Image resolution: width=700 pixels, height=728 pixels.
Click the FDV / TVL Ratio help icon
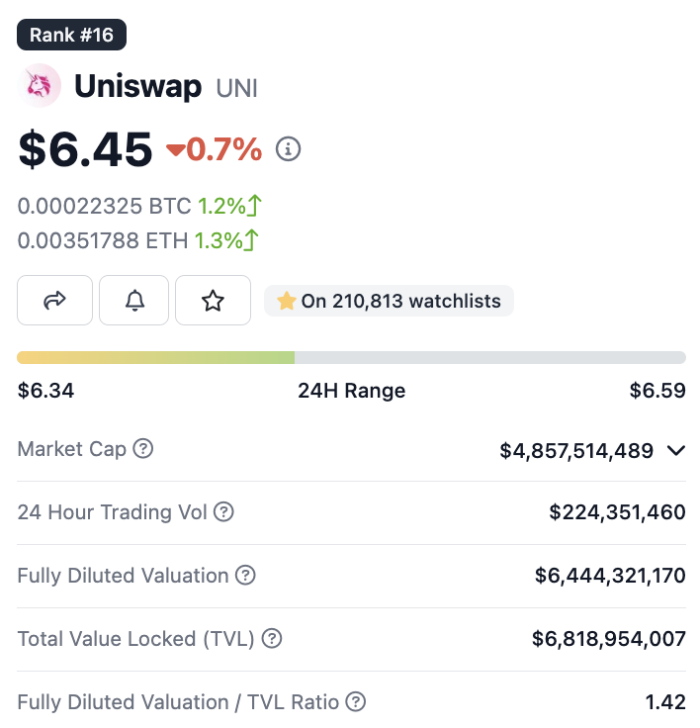click(356, 702)
